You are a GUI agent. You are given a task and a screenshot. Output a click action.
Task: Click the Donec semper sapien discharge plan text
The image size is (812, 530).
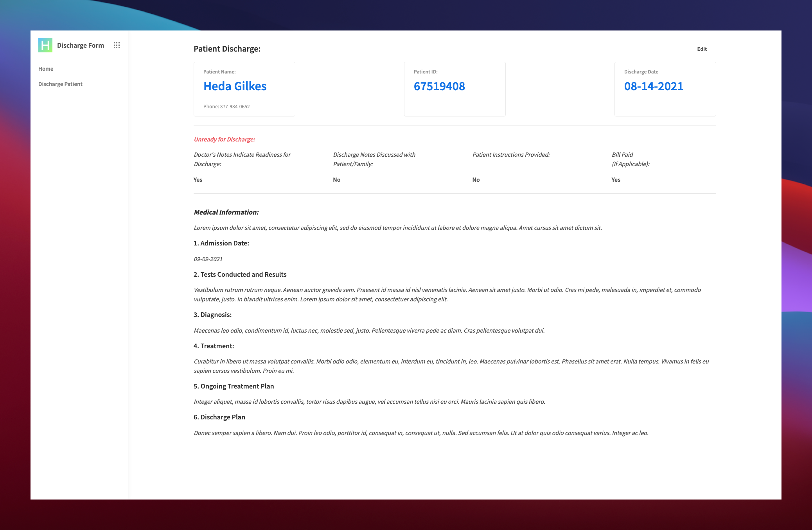421,433
